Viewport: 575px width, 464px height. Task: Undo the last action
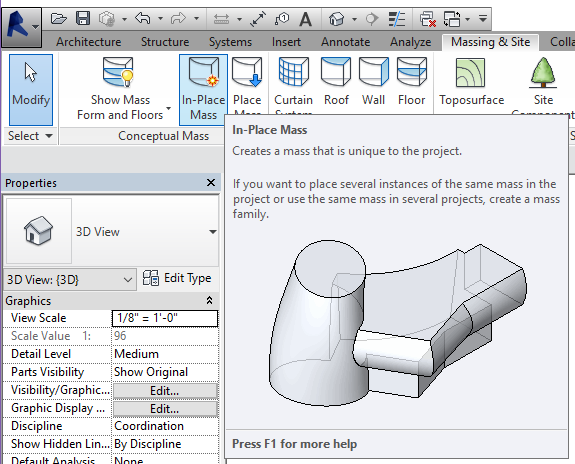143,18
